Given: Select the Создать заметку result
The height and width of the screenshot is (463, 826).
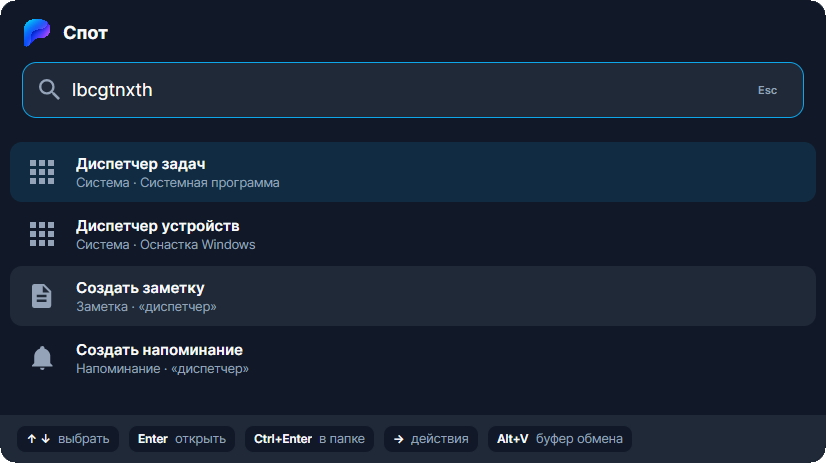Looking at the screenshot, I should (413, 296).
